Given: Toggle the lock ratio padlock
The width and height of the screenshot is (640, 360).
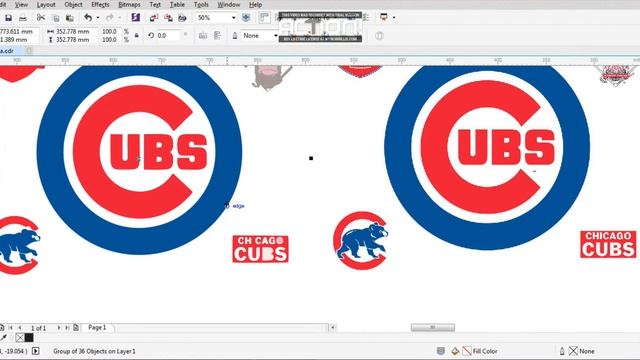Looking at the screenshot, I should (137, 36).
